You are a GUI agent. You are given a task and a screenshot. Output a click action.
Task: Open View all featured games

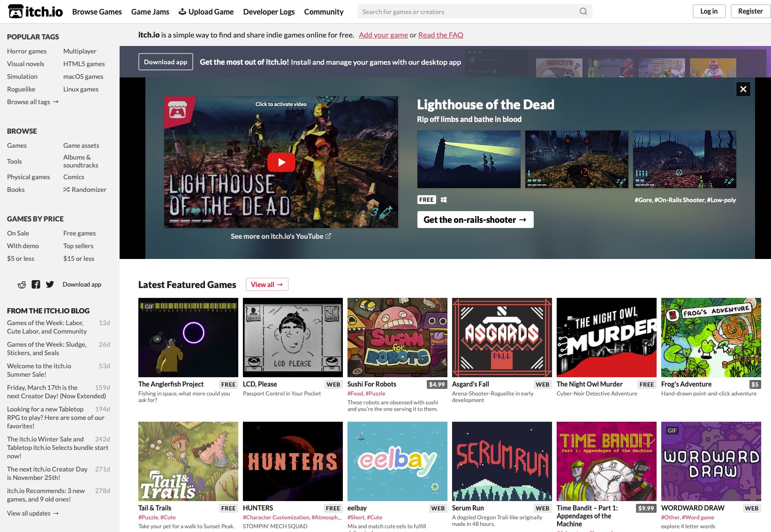[x=266, y=284]
